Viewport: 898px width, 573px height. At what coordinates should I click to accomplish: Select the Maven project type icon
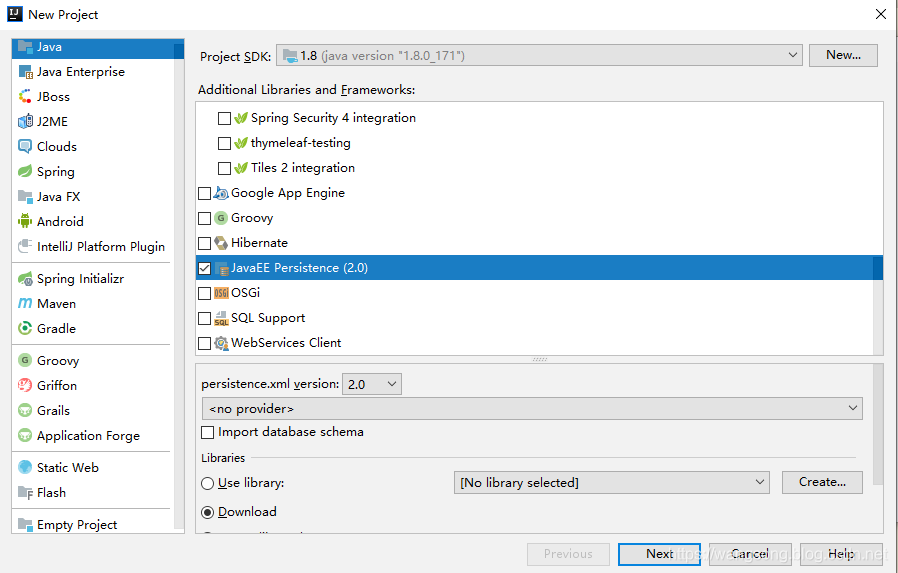[x=25, y=304]
